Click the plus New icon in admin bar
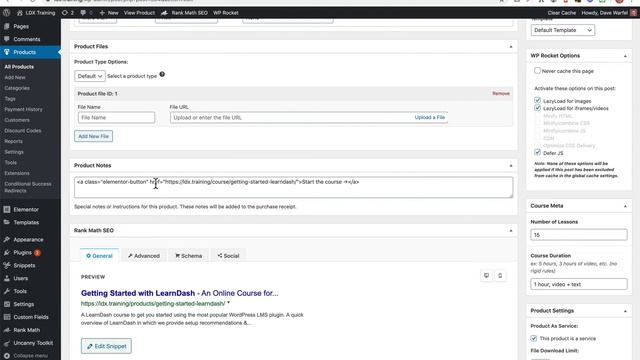Viewport: 640px width, 360px height. [102, 13]
